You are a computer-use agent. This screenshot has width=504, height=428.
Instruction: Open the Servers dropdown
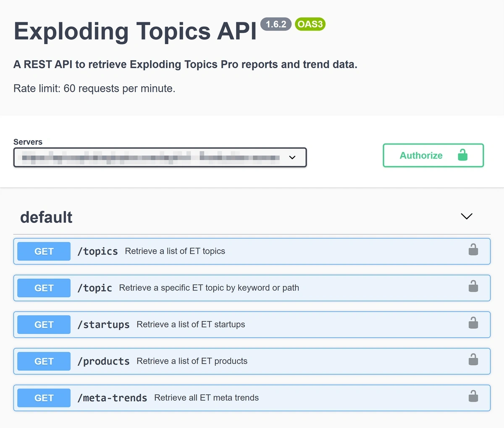tap(160, 158)
